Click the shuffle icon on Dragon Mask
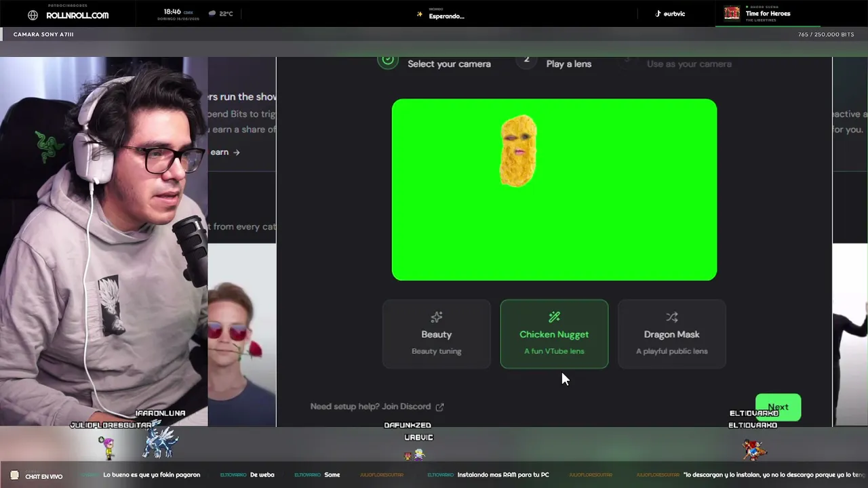Image resolution: width=868 pixels, height=488 pixels. tap(671, 317)
